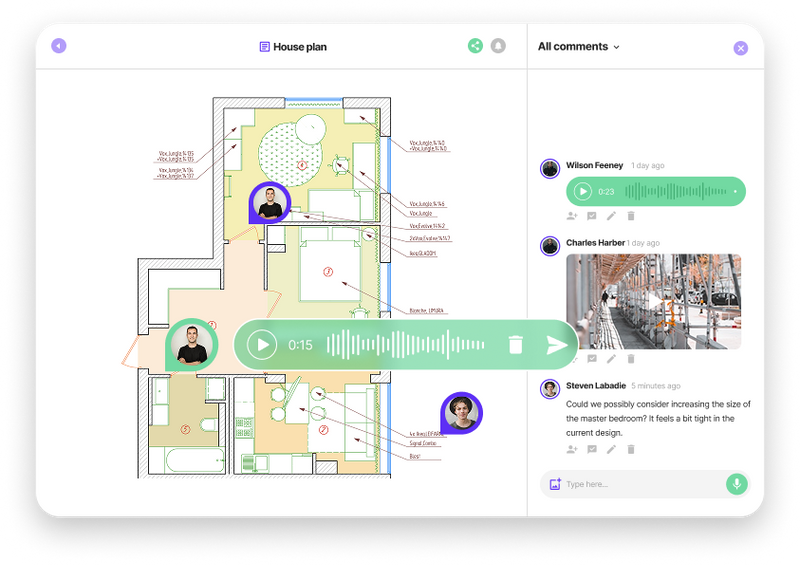Image resolution: width=800 pixels, height=565 pixels.
Task: Seek in Wilson Feeney's voice waveform
Action: click(x=676, y=191)
